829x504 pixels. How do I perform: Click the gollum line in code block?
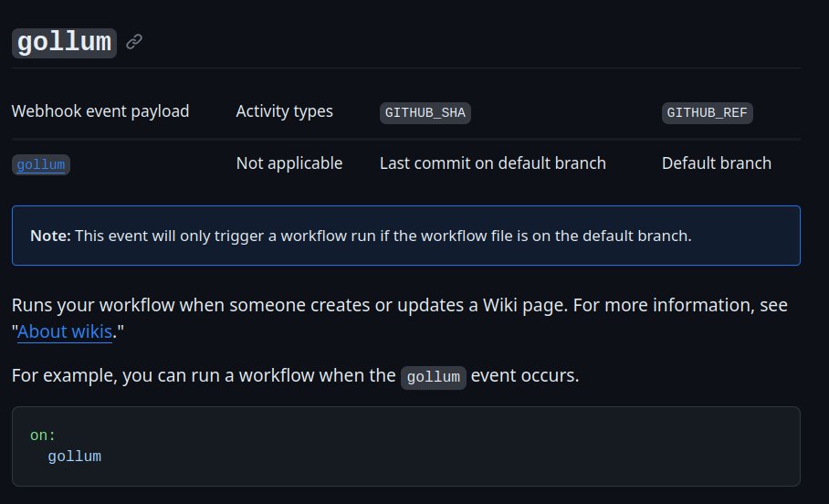74,457
